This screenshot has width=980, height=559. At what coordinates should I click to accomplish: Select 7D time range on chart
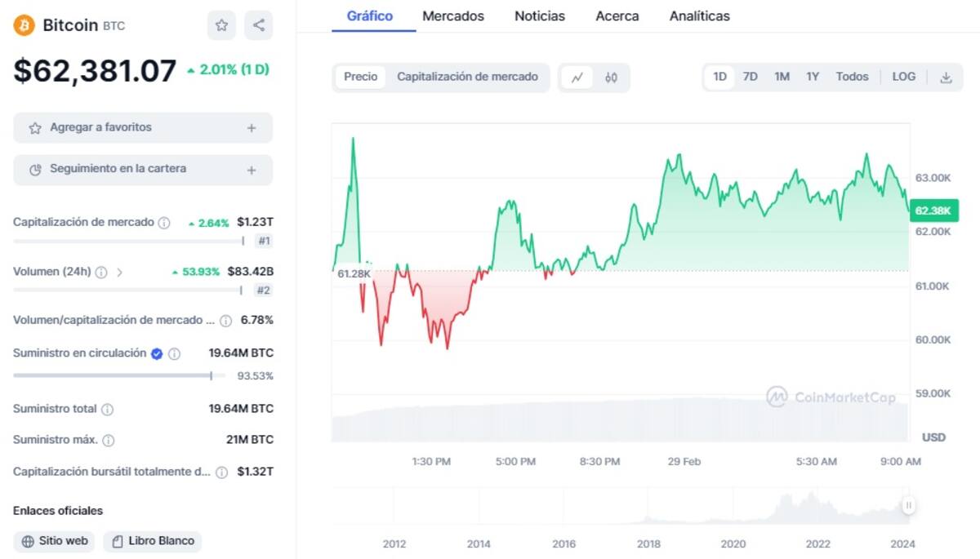point(750,77)
